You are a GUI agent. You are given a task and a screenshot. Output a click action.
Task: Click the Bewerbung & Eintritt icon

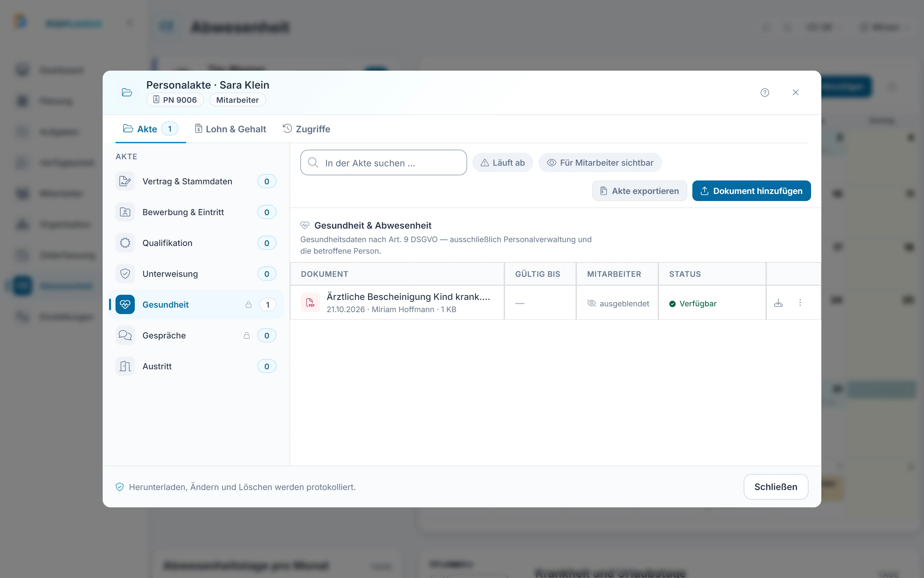[x=125, y=212]
